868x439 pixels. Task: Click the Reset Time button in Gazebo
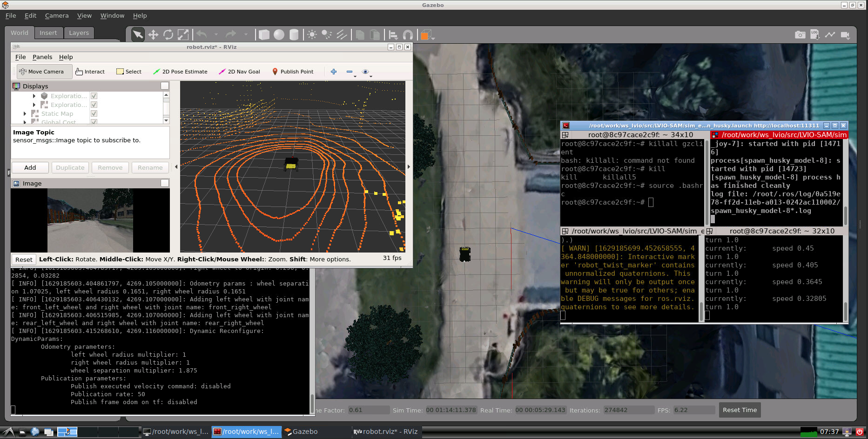coord(740,410)
